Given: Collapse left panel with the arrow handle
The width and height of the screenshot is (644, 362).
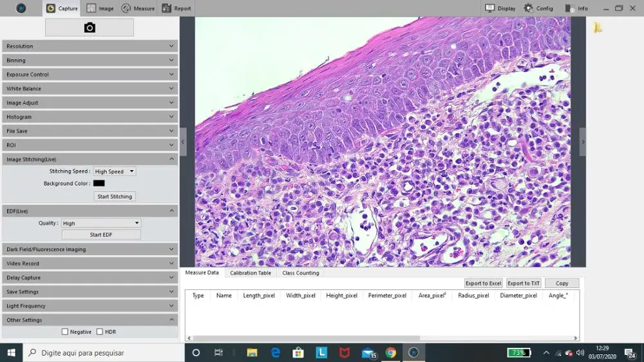Looking at the screenshot, I should coord(183,142).
